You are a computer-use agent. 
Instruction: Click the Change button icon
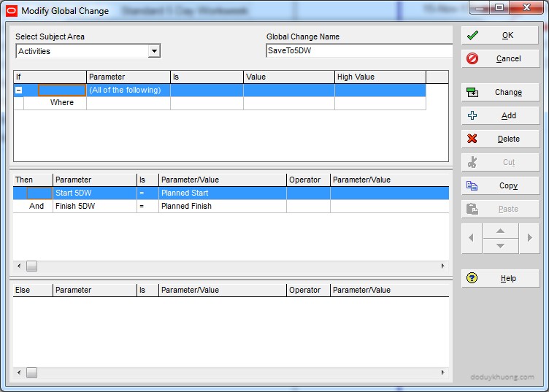tap(472, 92)
